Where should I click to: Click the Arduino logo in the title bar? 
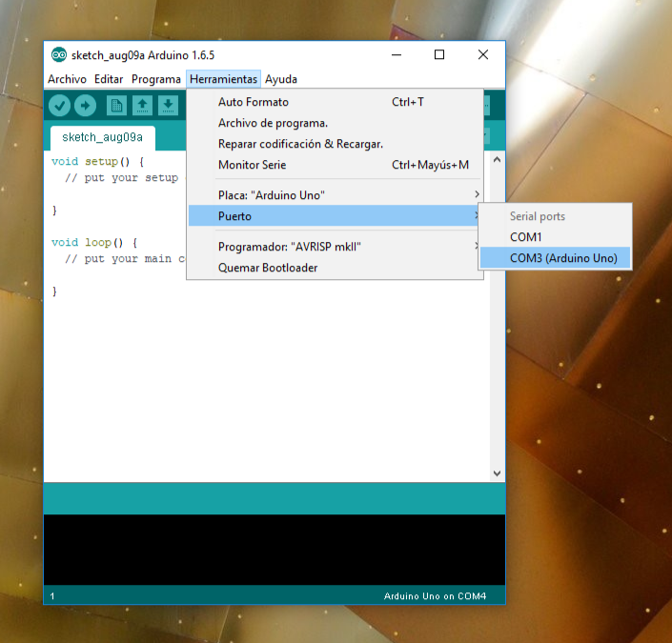click(x=59, y=55)
